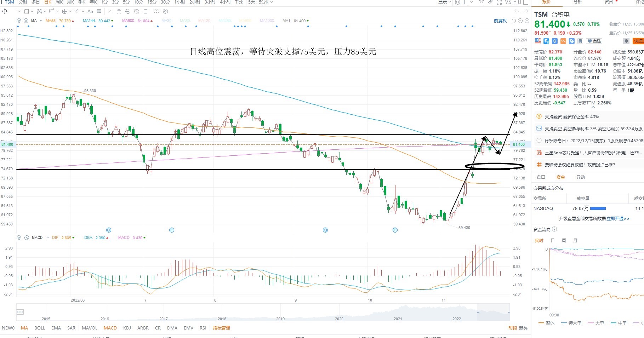Zoom out the chart with minus icon
Screen dimensions: 644x338
coord(520,21)
